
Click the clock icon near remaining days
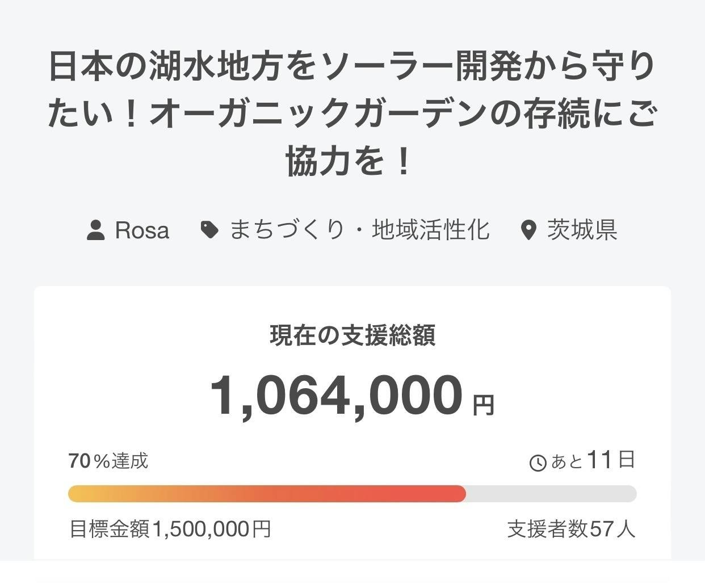click(x=538, y=463)
